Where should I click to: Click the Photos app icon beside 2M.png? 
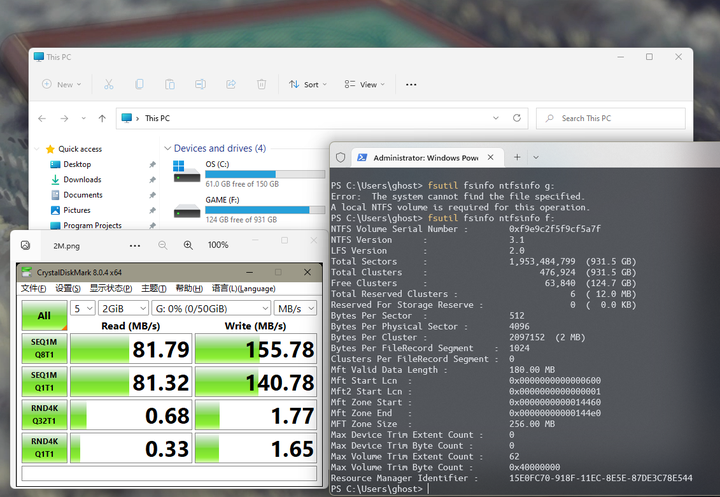(x=26, y=245)
